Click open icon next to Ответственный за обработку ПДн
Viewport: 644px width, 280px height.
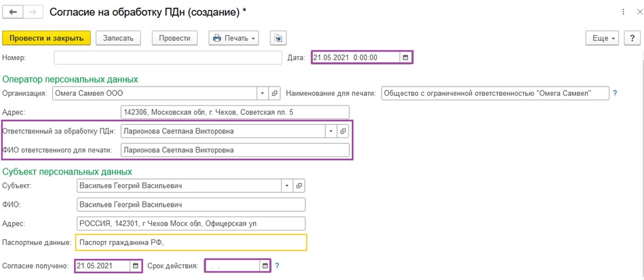342,131
